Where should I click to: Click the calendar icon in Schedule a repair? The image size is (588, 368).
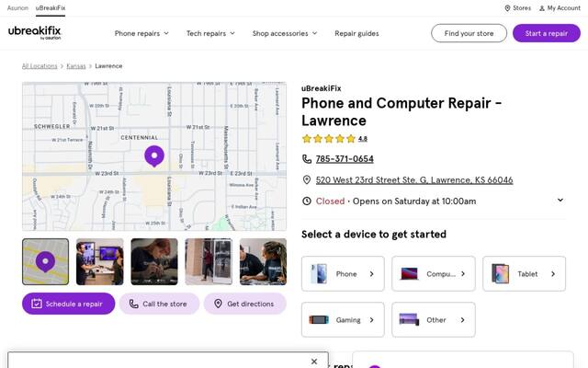coord(37,304)
